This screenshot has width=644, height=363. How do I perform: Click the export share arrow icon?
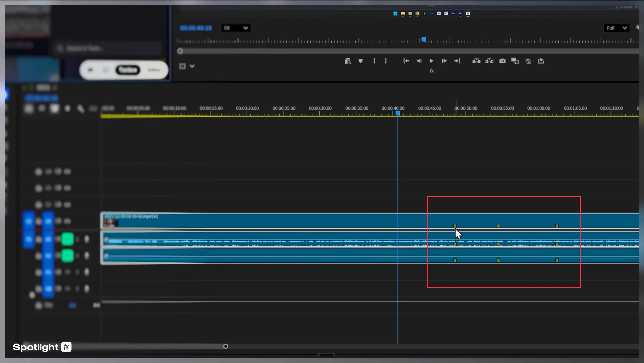click(541, 61)
